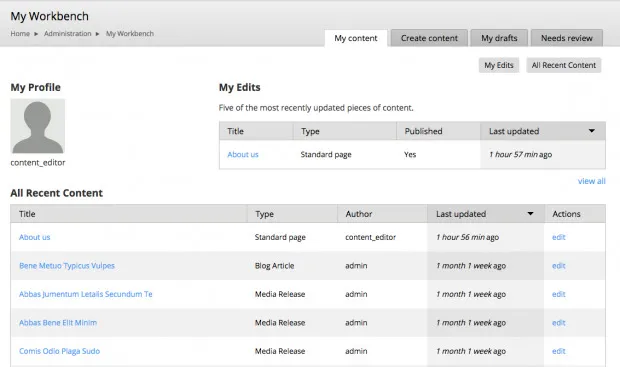The image size is (620, 367).
Task: Open the Administration breadcrumb link
Action: pos(68,34)
